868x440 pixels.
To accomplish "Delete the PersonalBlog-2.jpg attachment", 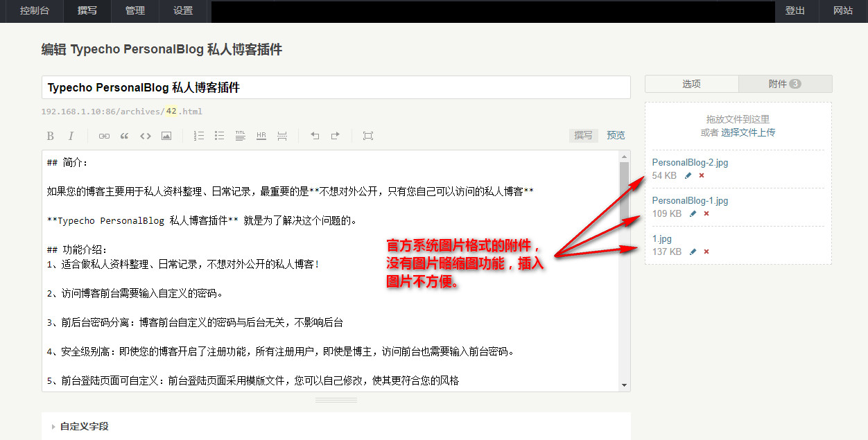I will tap(702, 176).
